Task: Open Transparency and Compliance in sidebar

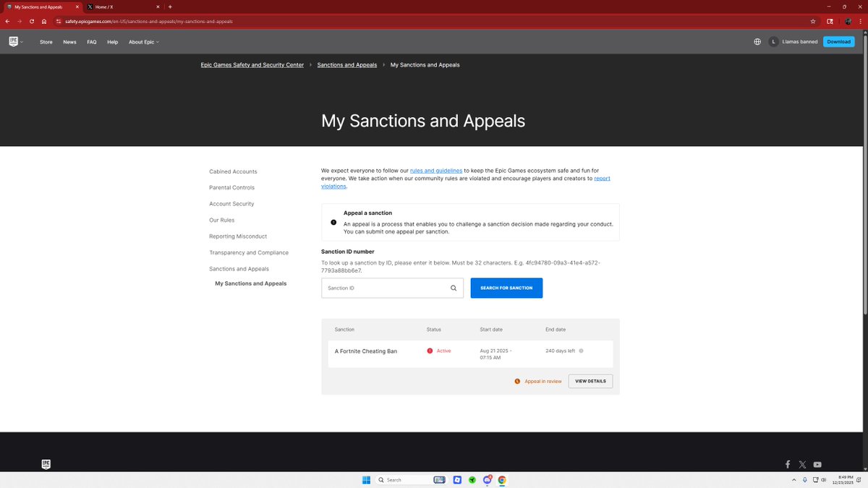Action: click(x=249, y=252)
